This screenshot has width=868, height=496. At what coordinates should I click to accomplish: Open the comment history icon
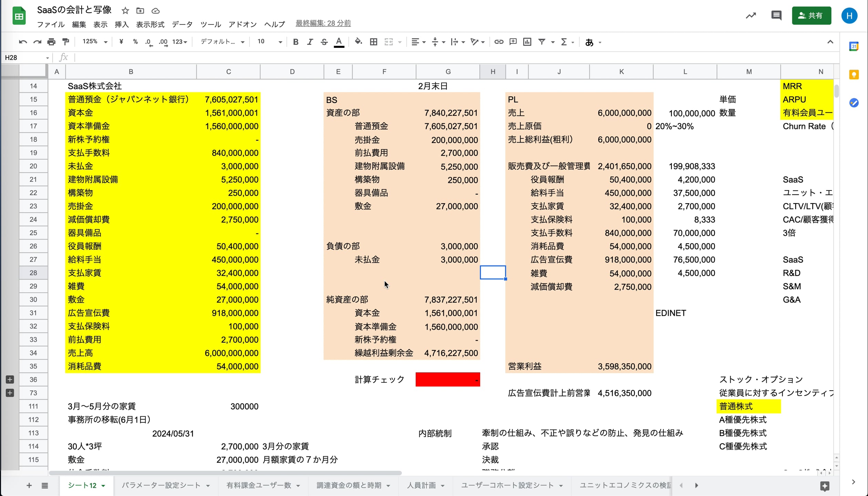click(x=776, y=15)
